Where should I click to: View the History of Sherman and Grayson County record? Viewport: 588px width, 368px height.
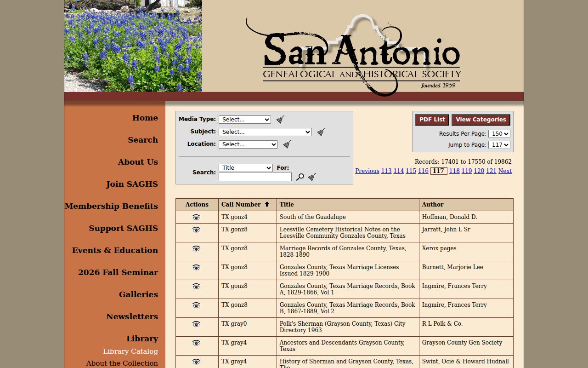(196, 362)
